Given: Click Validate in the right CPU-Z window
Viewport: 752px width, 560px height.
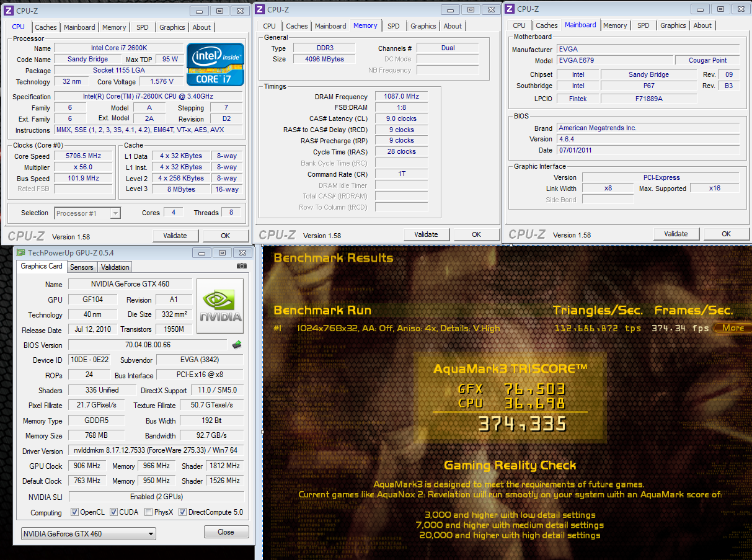Looking at the screenshot, I should click(x=676, y=234).
